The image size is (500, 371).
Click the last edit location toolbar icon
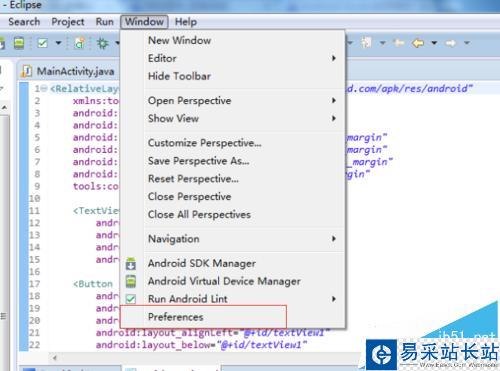coord(399,43)
